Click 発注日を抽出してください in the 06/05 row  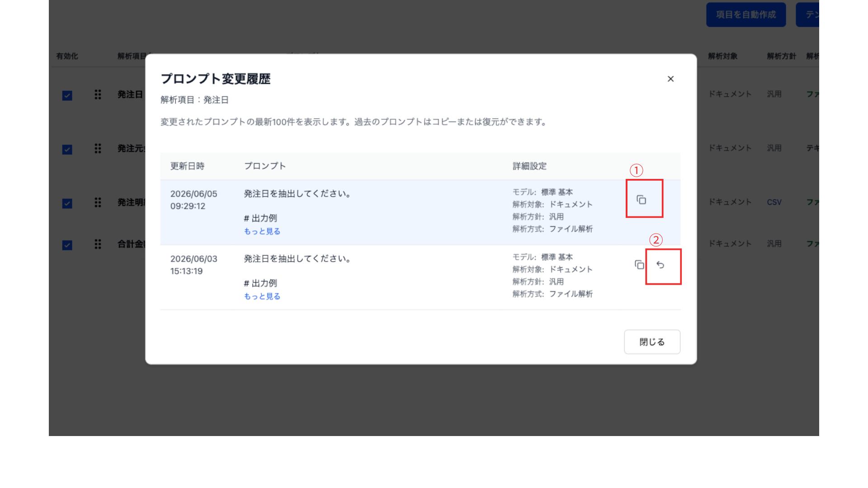(x=297, y=194)
